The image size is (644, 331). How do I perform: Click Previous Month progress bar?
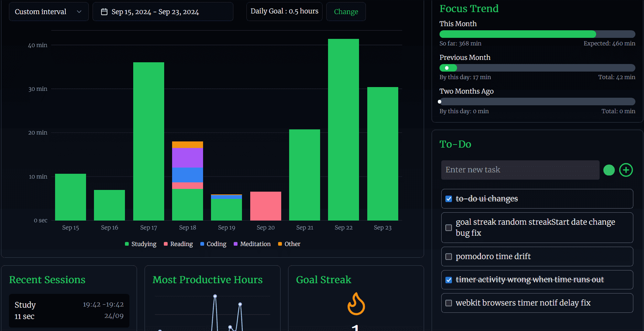pos(537,68)
